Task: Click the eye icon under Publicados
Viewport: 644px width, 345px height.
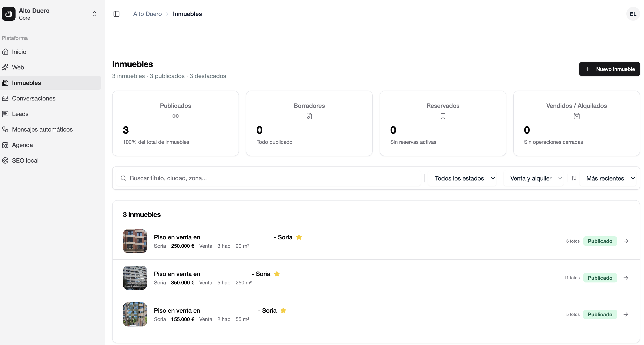Action: (x=176, y=116)
